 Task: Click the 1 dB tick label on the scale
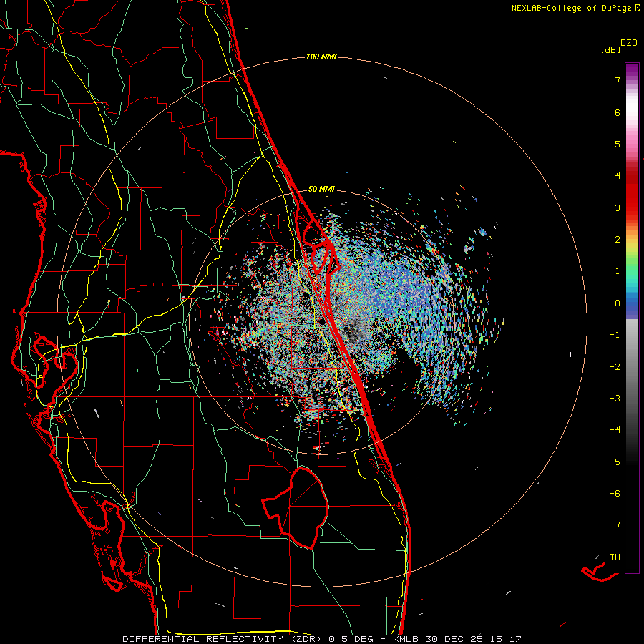click(618, 271)
